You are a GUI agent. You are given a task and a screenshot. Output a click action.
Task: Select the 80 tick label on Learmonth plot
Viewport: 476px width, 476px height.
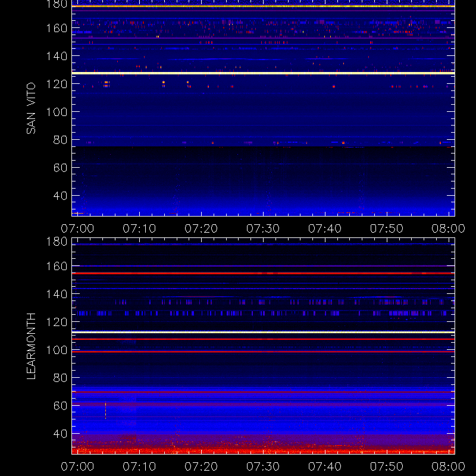pyautogui.click(x=61, y=378)
